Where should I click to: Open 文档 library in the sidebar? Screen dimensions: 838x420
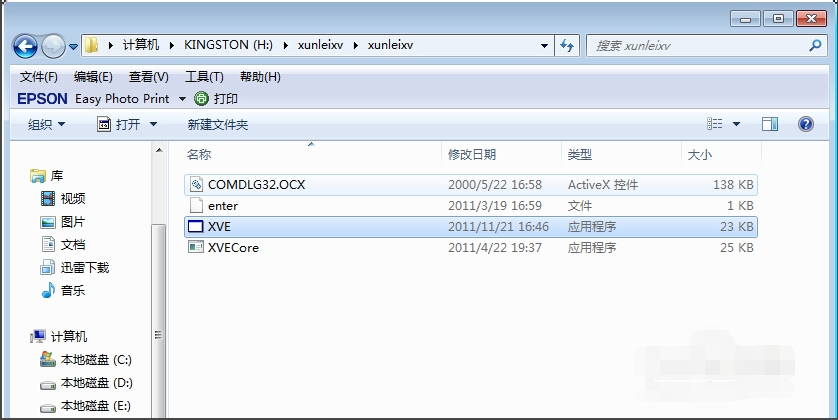63,245
